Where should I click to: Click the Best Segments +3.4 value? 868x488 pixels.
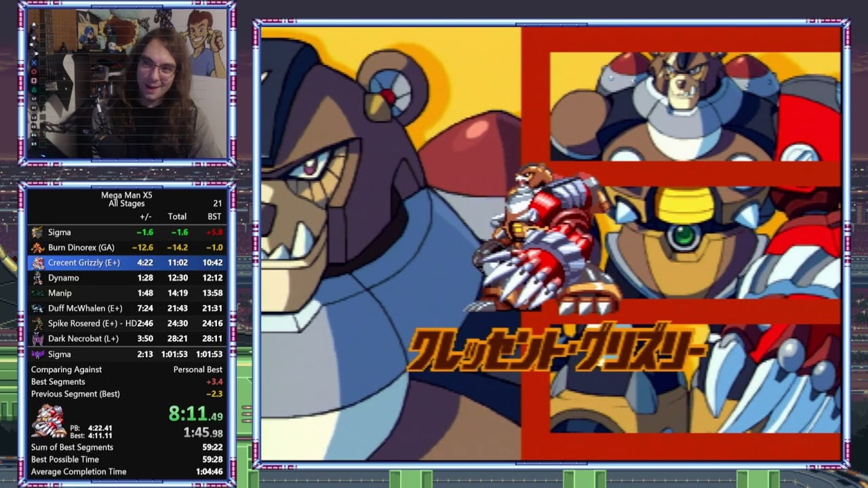(x=214, y=382)
